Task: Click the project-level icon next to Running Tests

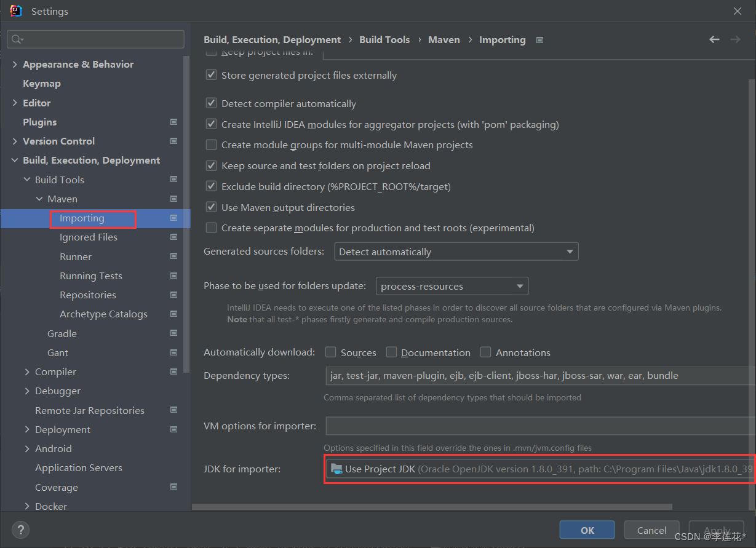Action: tap(174, 276)
